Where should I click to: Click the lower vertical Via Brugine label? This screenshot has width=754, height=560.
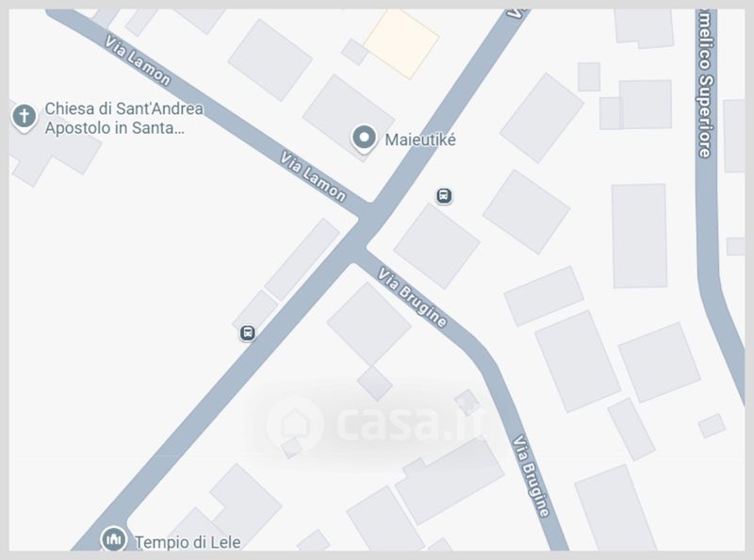click(x=531, y=476)
